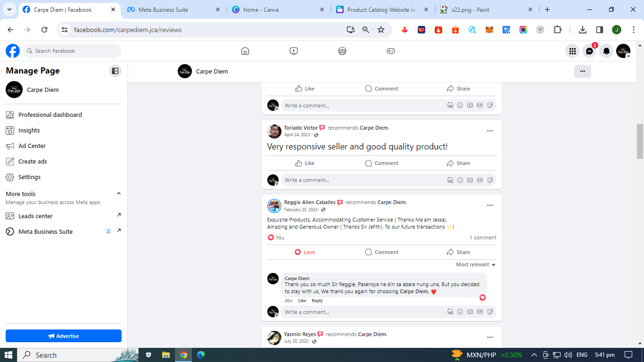Screen dimensions: 644x362
Task: Open Professional dashboard
Action: [x=63, y=115]
